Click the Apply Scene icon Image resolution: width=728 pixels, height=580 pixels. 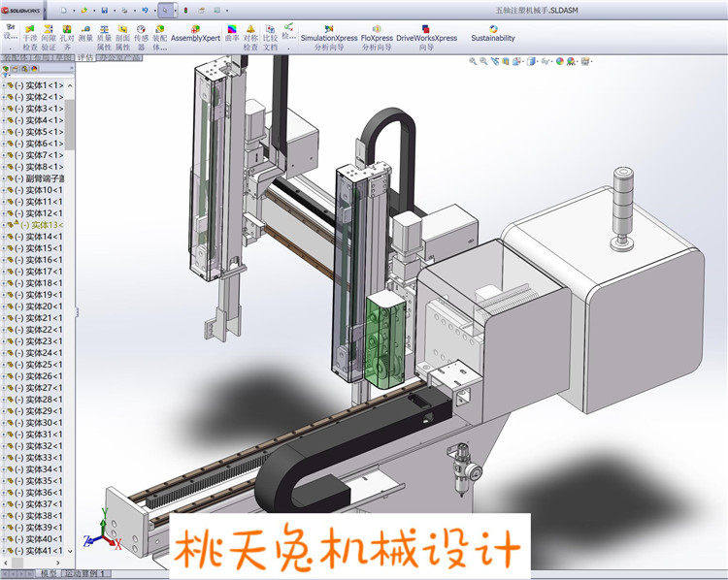[571, 61]
